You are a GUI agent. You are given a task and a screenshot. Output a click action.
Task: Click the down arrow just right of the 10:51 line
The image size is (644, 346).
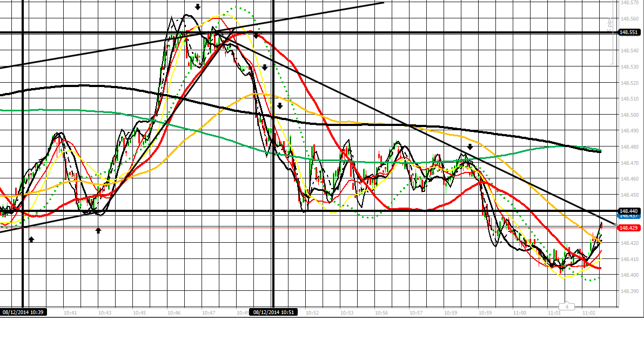(280, 105)
